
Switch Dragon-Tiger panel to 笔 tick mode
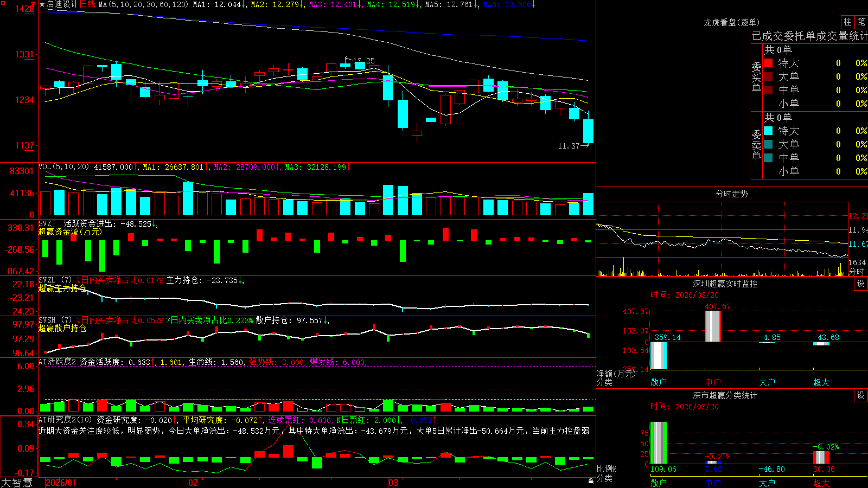click(861, 22)
